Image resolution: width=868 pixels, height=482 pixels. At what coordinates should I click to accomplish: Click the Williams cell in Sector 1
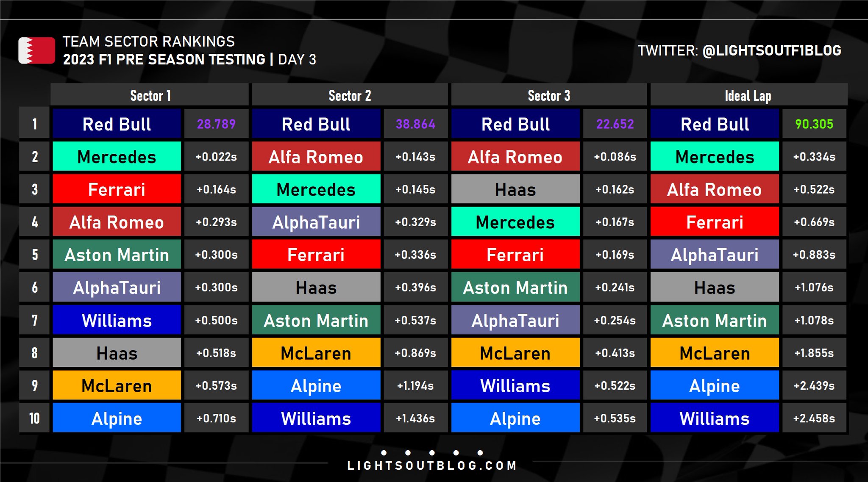[x=117, y=320]
